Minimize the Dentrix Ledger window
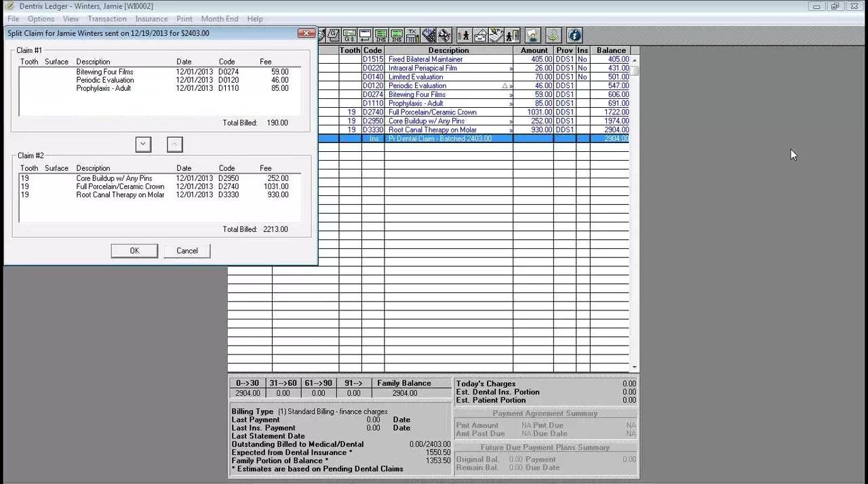 [816, 6]
